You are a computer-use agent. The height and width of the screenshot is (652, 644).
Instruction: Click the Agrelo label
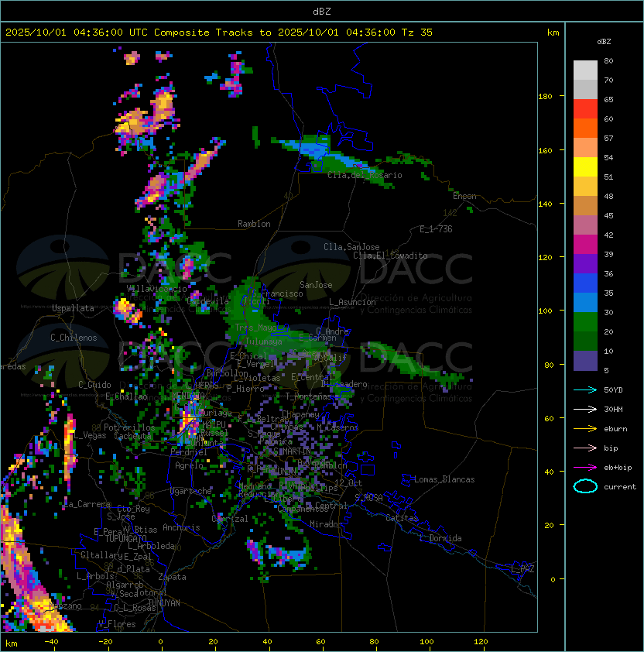pos(189,465)
